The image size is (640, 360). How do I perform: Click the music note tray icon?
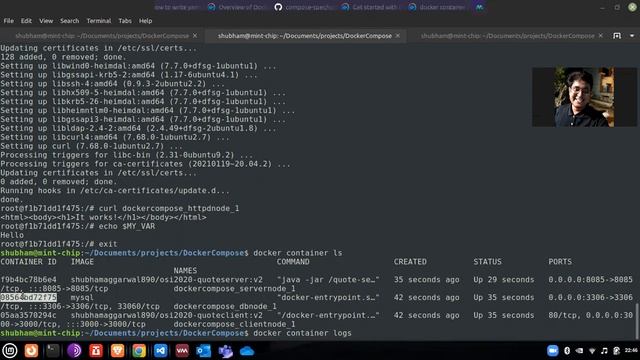pyautogui.click(x=604, y=351)
